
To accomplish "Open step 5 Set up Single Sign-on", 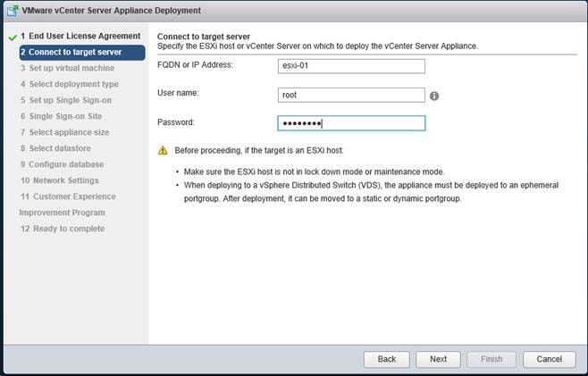I will pos(66,100).
